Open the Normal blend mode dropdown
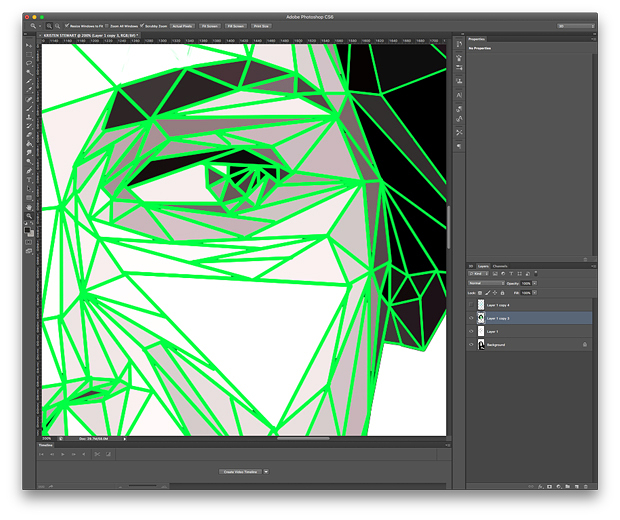 (x=486, y=283)
